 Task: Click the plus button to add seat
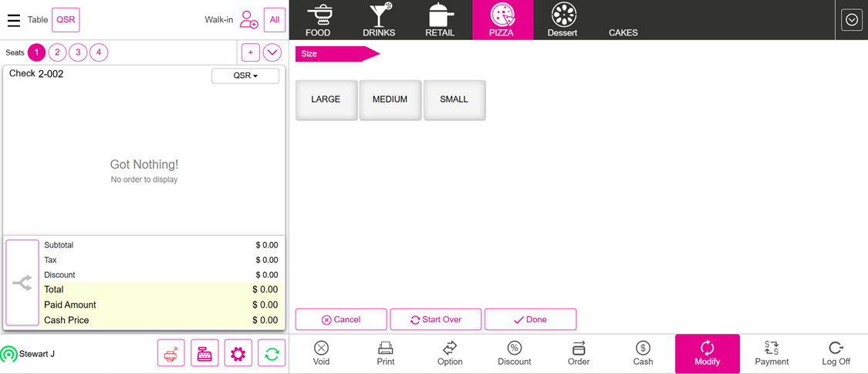[251, 52]
